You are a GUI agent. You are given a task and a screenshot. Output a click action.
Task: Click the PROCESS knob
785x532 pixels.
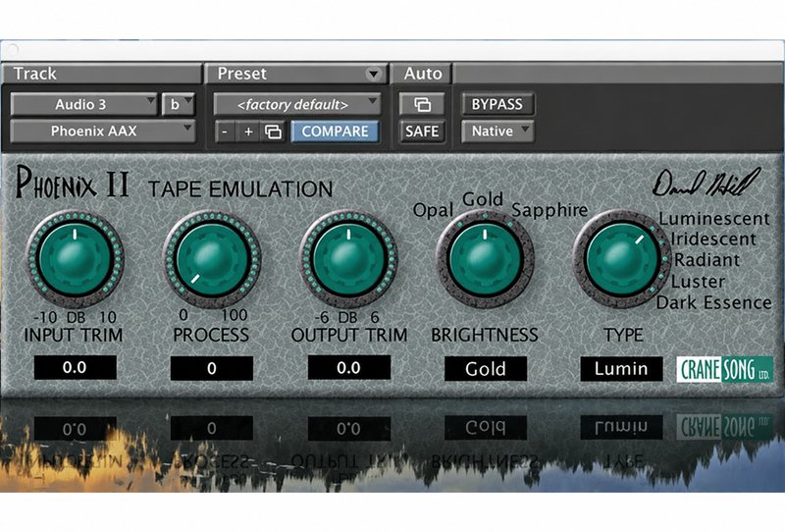click(212, 258)
